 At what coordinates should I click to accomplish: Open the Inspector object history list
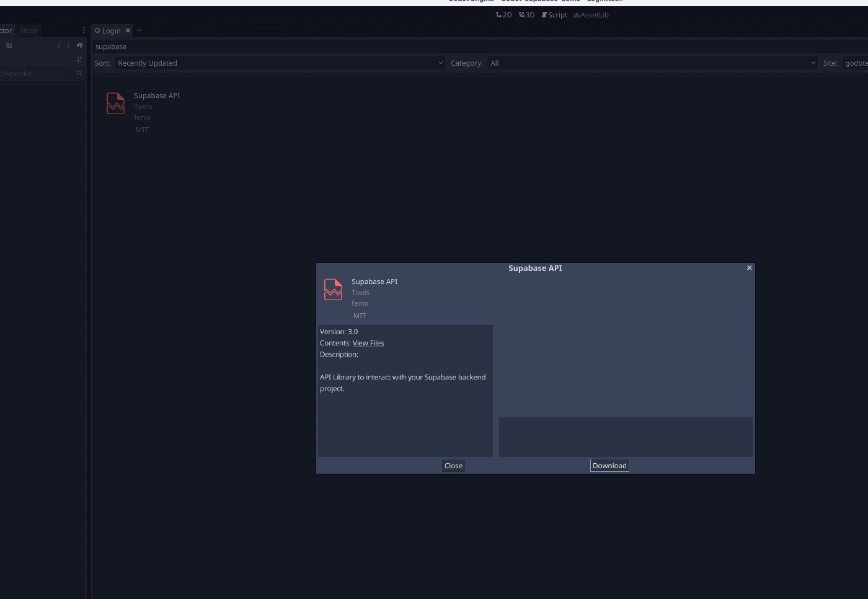pyautogui.click(x=79, y=45)
